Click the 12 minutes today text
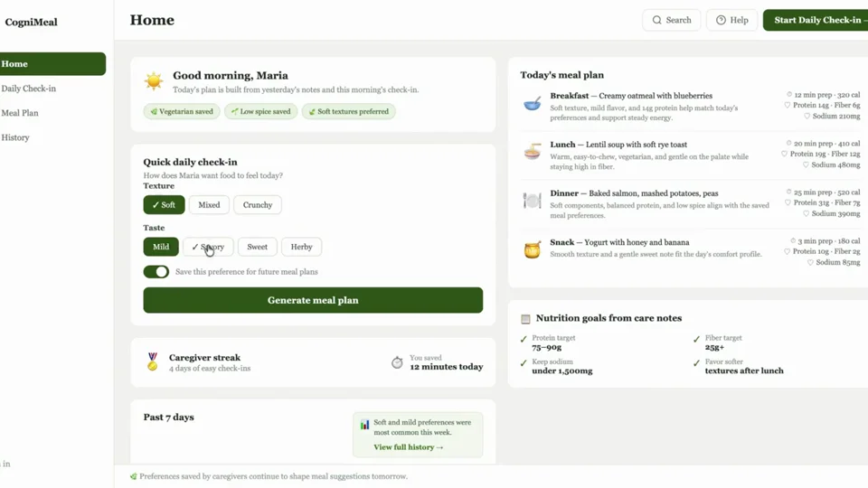Image resolution: width=868 pixels, height=488 pixels. [x=446, y=367]
